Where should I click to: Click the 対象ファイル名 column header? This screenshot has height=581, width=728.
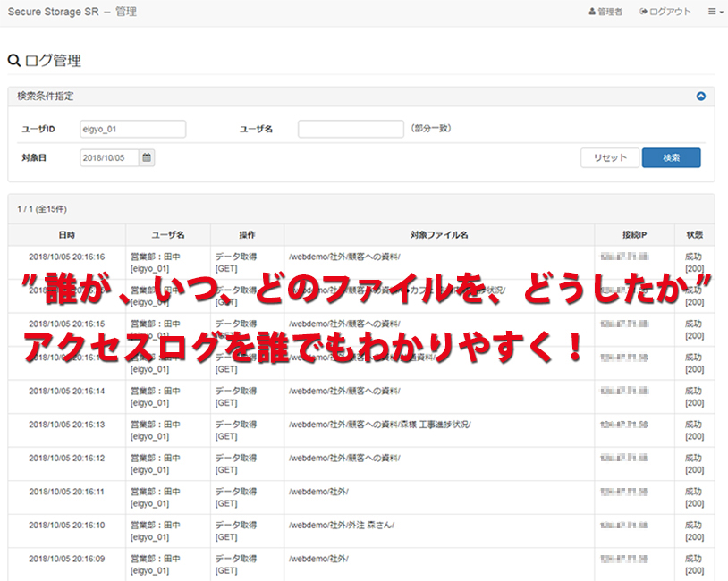tap(439, 235)
